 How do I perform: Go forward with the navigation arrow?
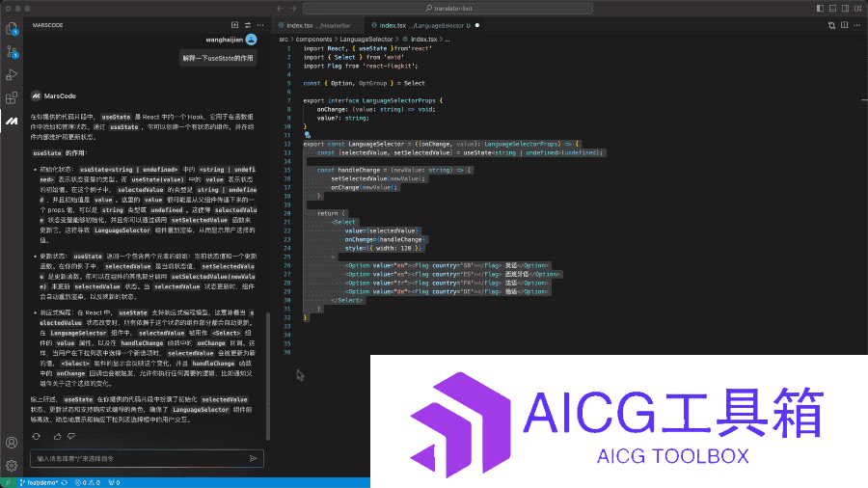coord(293,9)
